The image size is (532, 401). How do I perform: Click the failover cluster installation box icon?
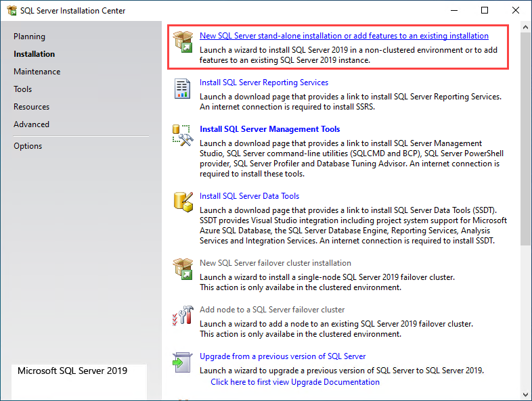[183, 269]
